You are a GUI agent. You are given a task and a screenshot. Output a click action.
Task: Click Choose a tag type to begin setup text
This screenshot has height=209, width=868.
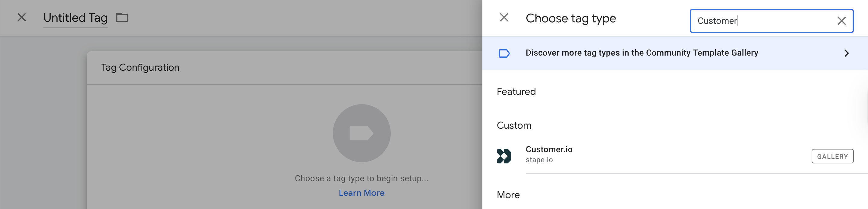361,178
